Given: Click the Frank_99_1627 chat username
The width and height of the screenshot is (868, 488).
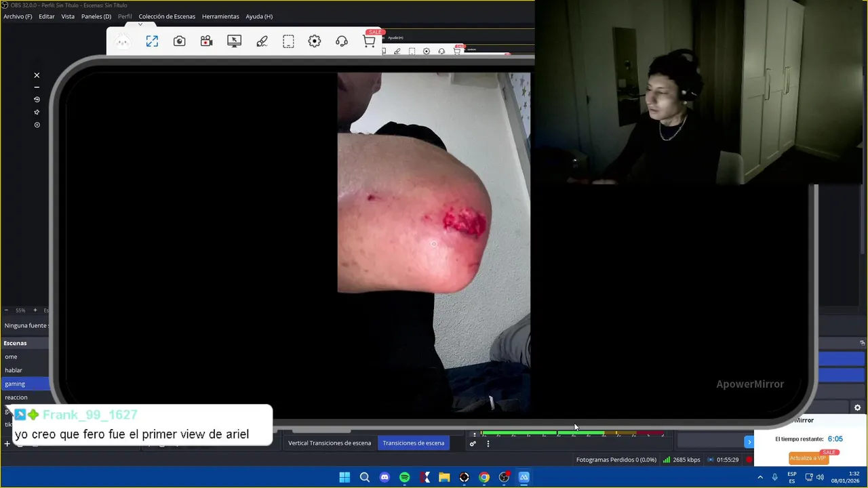Looking at the screenshot, I should click(x=90, y=415).
